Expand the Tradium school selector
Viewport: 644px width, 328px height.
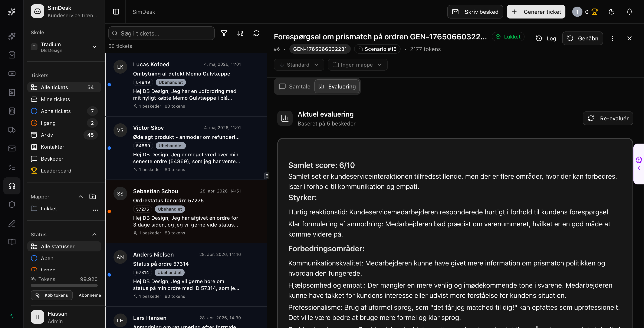[x=64, y=47]
